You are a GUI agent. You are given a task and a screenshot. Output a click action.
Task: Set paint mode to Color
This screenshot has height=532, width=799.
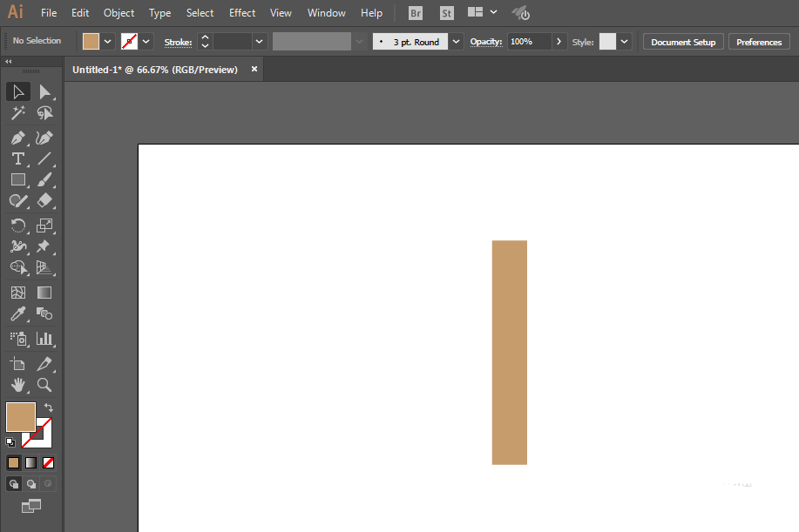click(x=14, y=462)
